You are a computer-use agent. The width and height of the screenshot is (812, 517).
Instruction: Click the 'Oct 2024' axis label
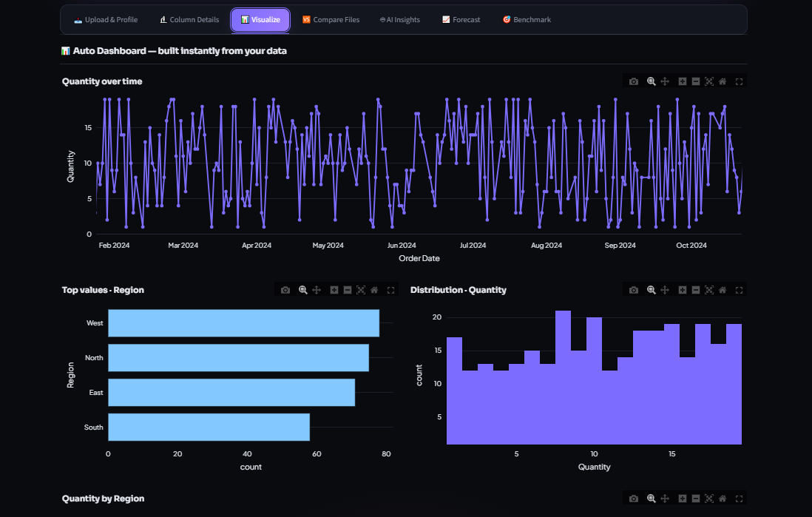(x=691, y=246)
